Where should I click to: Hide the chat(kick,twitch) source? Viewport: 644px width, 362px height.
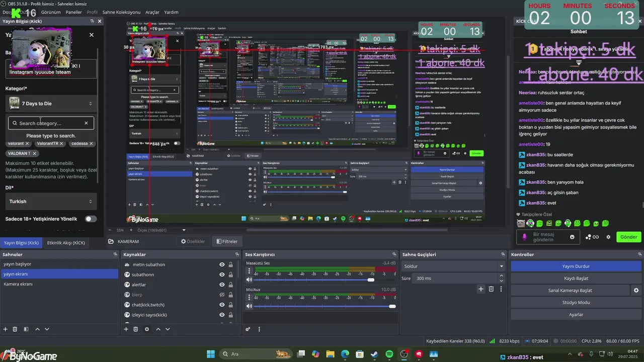pyautogui.click(x=222, y=305)
